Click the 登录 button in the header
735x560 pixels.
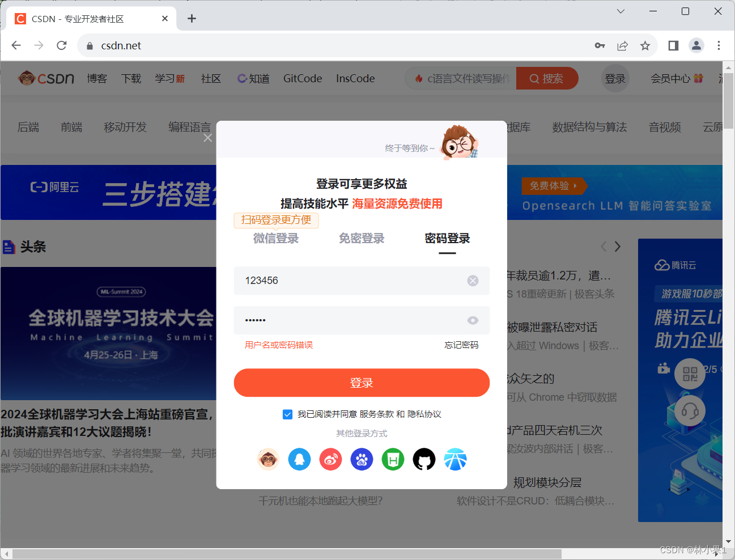[x=615, y=78]
